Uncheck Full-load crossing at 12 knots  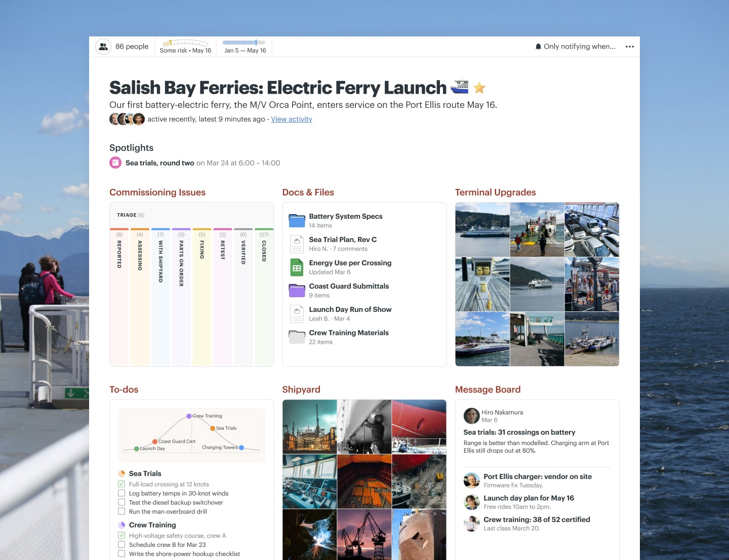121,484
